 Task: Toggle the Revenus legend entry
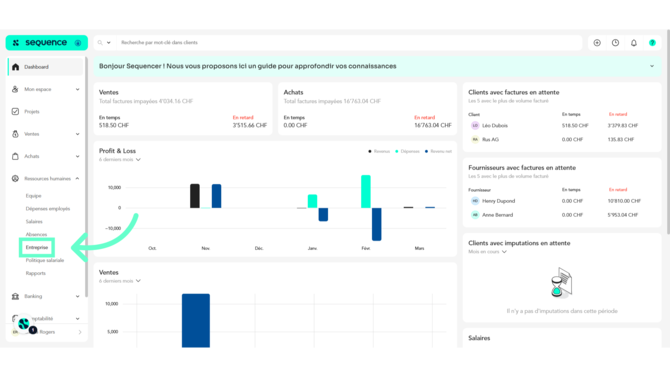click(x=379, y=151)
